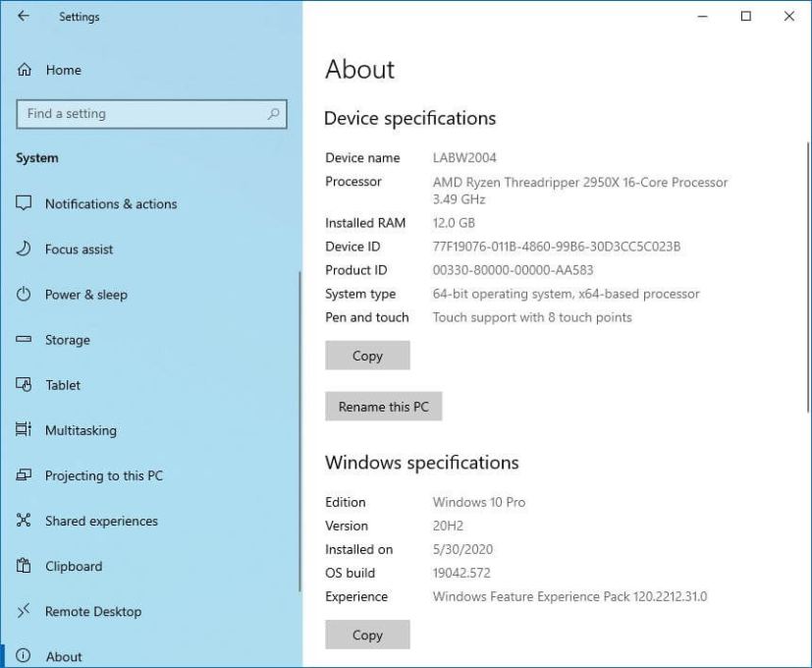Screen dimensions: 812x668
Task: Click the Shared experiences icon
Action: click(24, 521)
